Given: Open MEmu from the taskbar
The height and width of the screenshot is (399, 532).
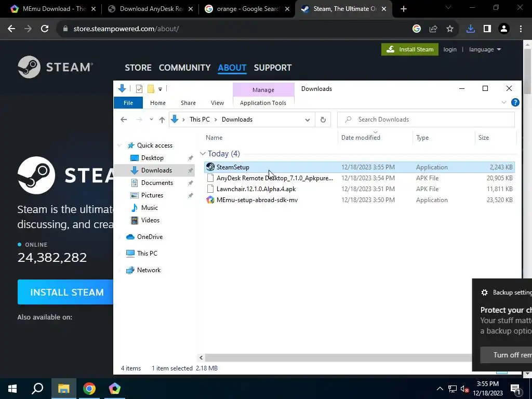Looking at the screenshot, I should pos(115,389).
